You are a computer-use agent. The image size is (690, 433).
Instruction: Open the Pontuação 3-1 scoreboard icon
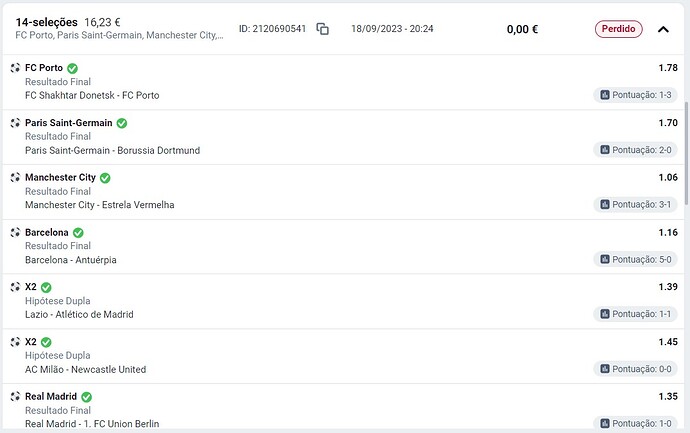[x=605, y=205]
